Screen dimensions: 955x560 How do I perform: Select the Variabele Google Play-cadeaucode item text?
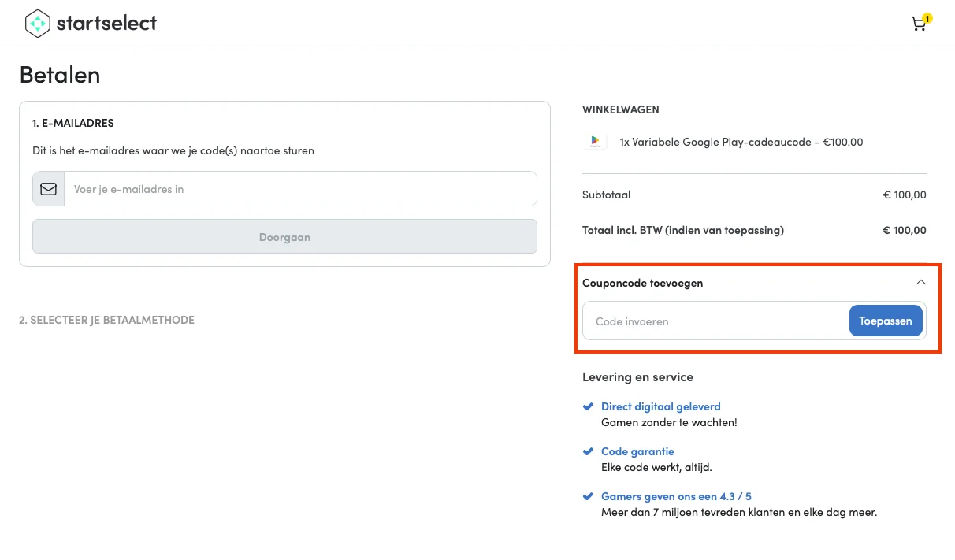coord(741,143)
